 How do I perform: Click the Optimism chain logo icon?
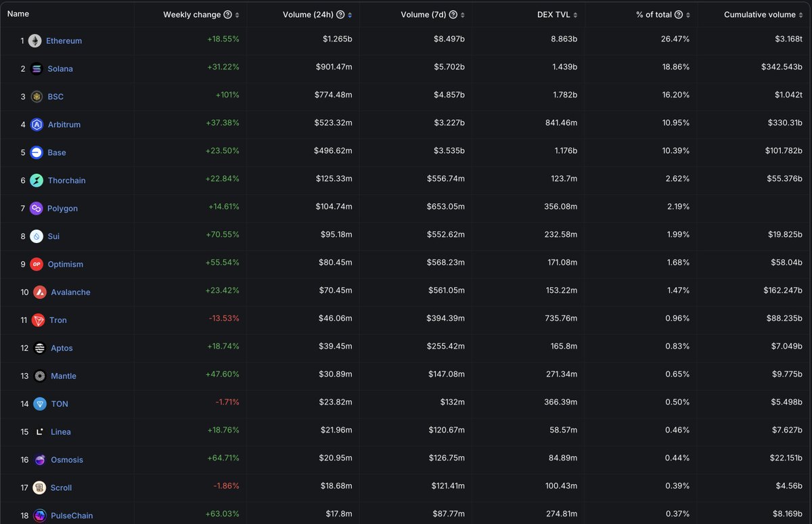click(x=37, y=264)
